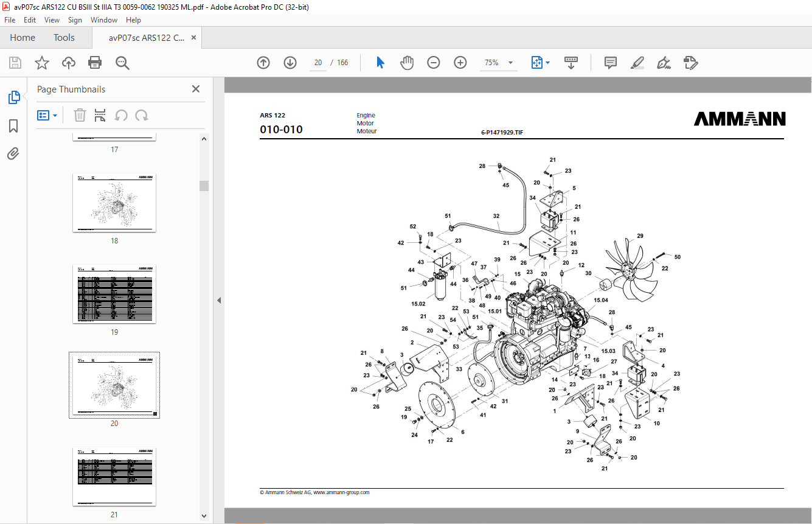Collapse the navigation pane arrow
Image resolution: width=812 pixels, height=524 pixels.
(x=219, y=300)
